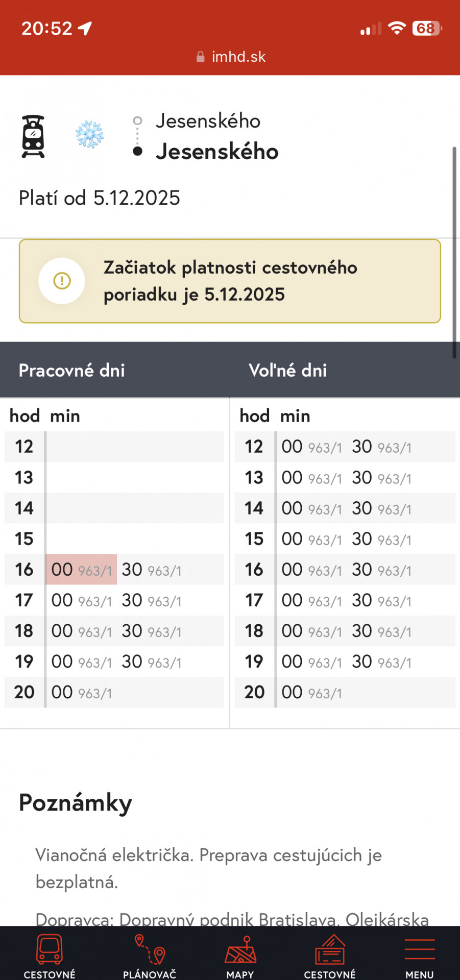Tap the tram vehicle icon
Screen dimensions: 460x980
[33, 136]
